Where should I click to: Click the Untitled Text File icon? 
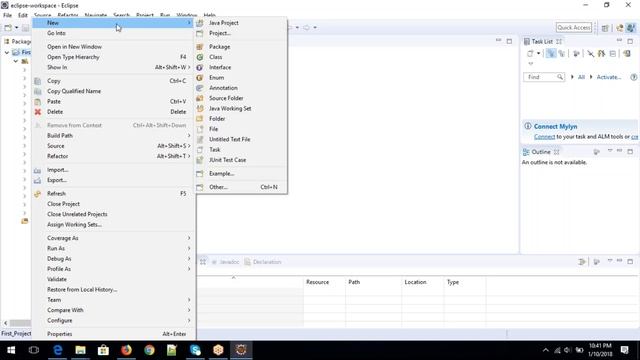coord(200,139)
